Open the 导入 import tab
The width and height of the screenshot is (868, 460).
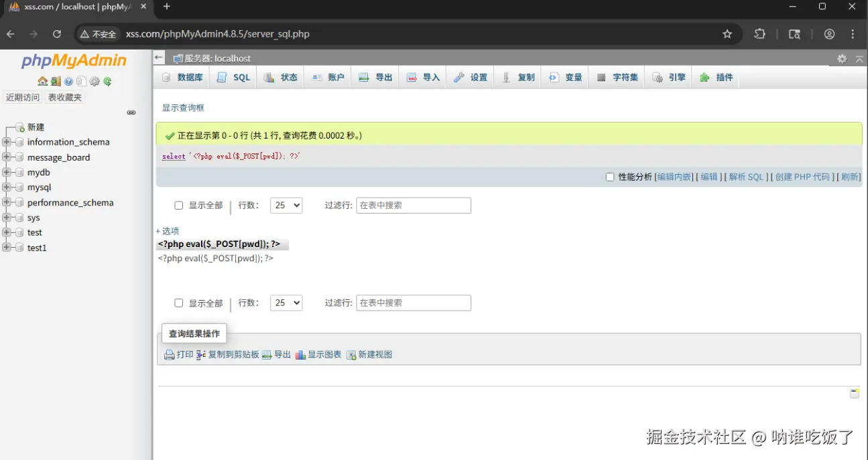point(423,78)
